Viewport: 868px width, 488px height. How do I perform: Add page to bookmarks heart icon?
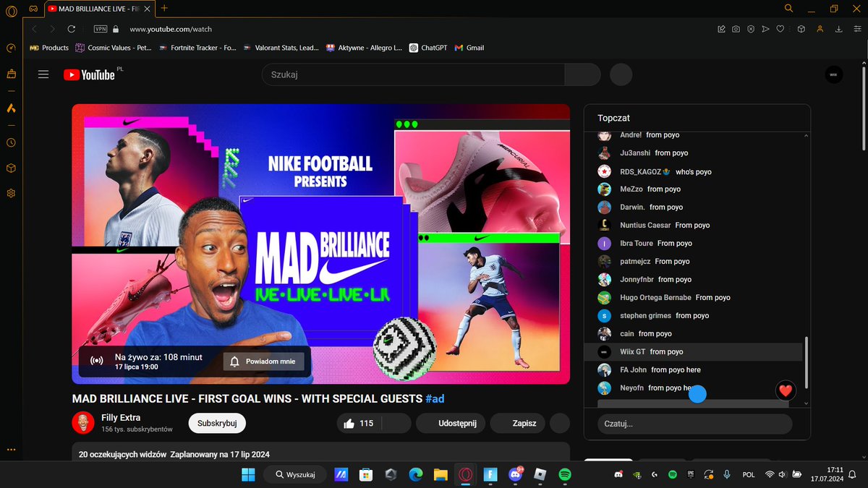click(780, 29)
